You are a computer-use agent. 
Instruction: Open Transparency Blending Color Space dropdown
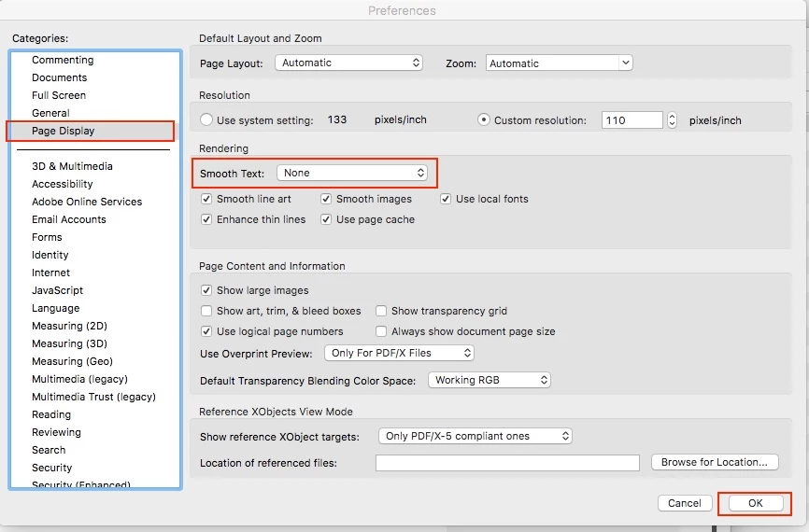coord(490,381)
